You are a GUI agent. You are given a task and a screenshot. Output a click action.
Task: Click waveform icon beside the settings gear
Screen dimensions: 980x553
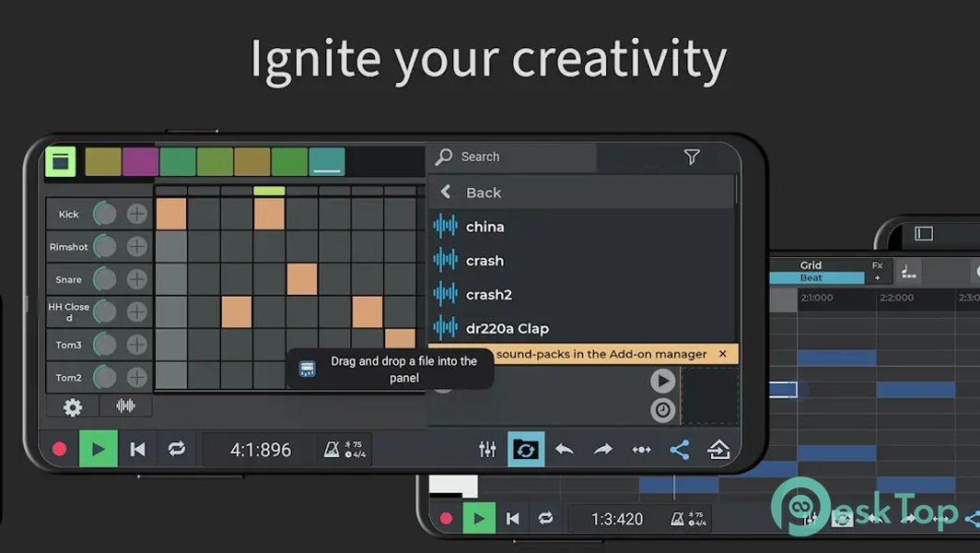[125, 406]
